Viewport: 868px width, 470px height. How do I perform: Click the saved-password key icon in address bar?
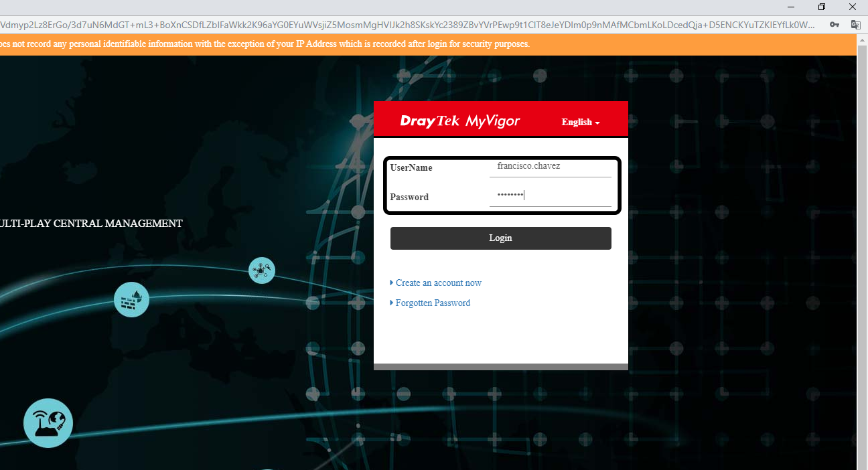pyautogui.click(x=835, y=24)
